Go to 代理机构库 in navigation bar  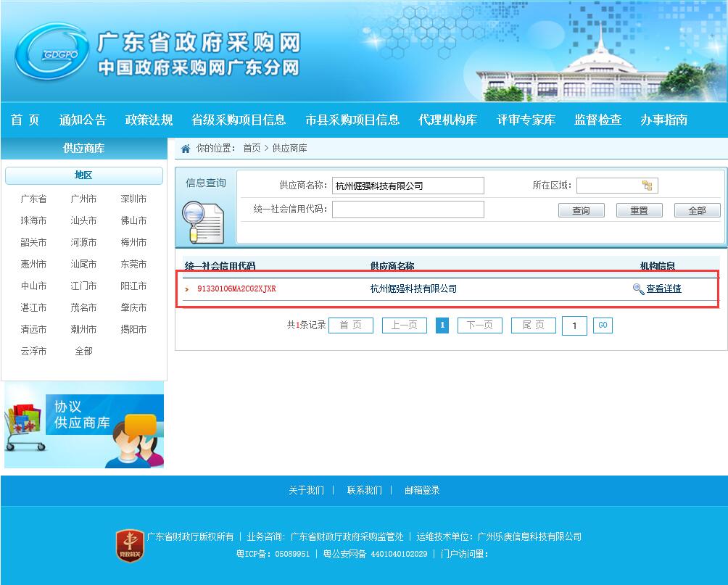(447, 120)
